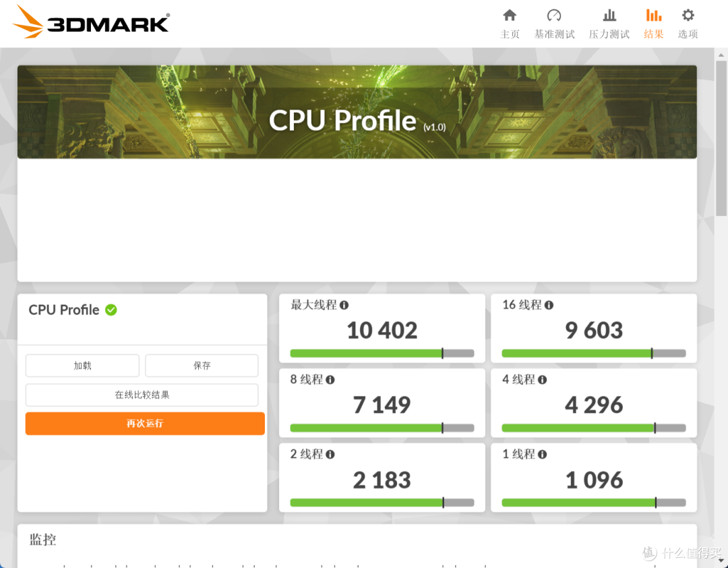Click the 16 线程 label

[522, 306]
